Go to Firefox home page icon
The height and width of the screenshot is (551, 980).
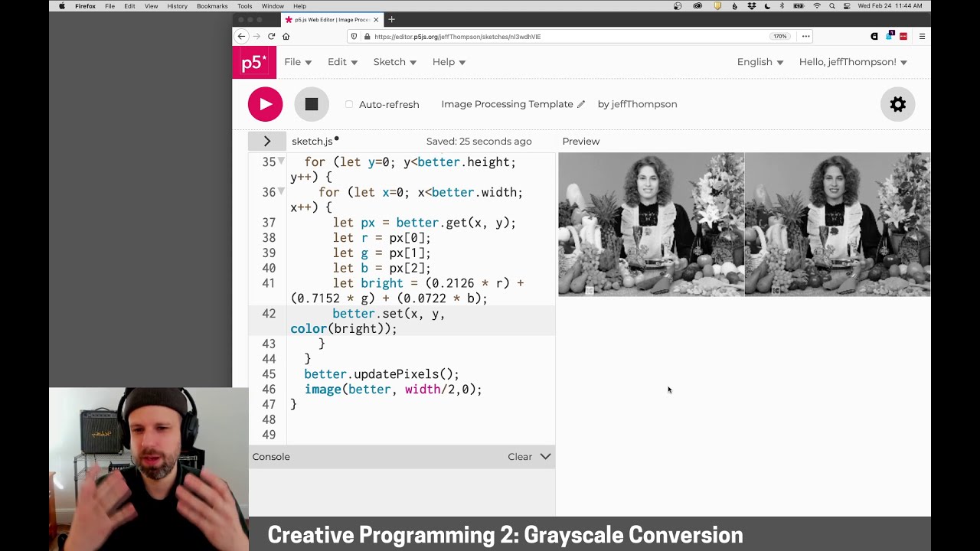tap(286, 36)
